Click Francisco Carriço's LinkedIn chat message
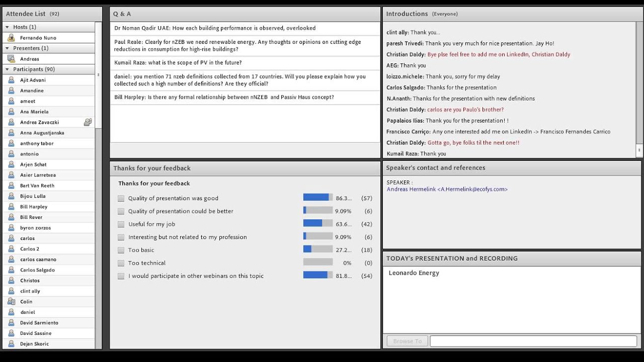 pyautogui.click(x=498, y=132)
